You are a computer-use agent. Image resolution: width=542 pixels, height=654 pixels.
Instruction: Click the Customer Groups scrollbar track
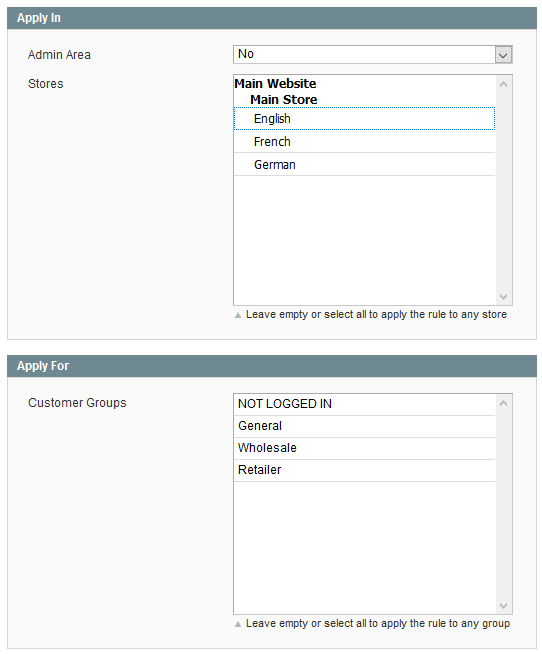click(x=504, y=504)
